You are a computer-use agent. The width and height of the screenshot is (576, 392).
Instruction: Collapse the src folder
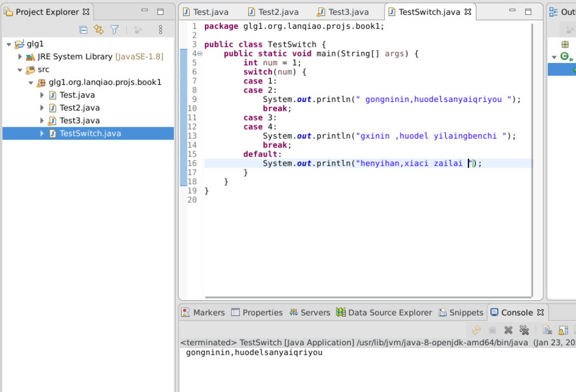pos(20,70)
